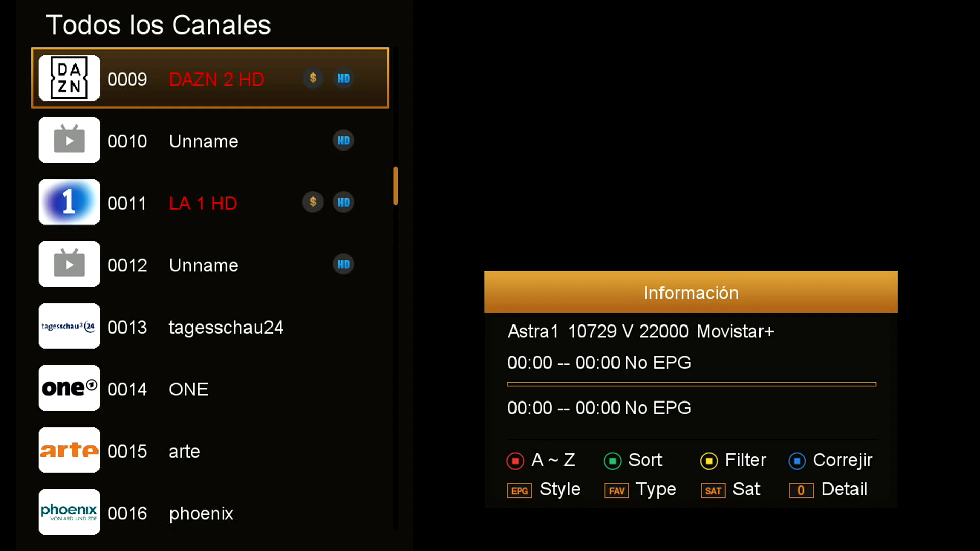This screenshot has height=551, width=980.
Task: Click the phoenix channel logo
Action: point(69,512)
